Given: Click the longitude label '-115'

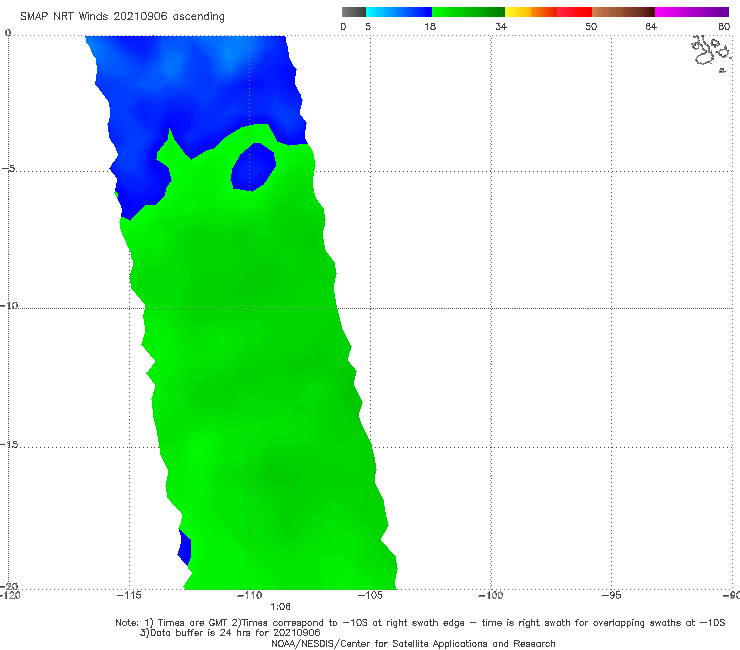Looking at the screenshot, I should (x=129, y=595).
